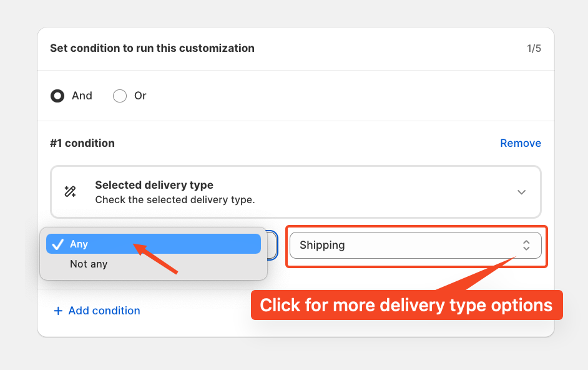588x370 pixels.
Task: Open the Shipping delivery type dropdown
Action: [416, 245]
